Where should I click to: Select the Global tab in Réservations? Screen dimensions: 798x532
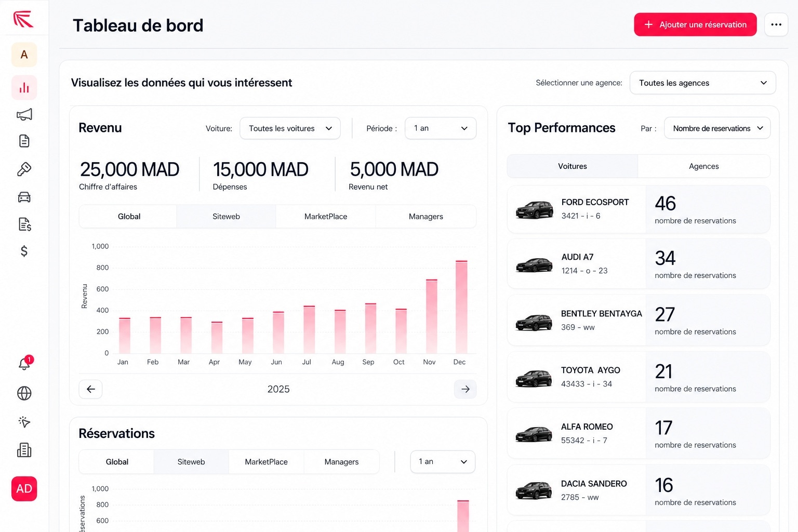pyautogui.click(x=117, y=462)
